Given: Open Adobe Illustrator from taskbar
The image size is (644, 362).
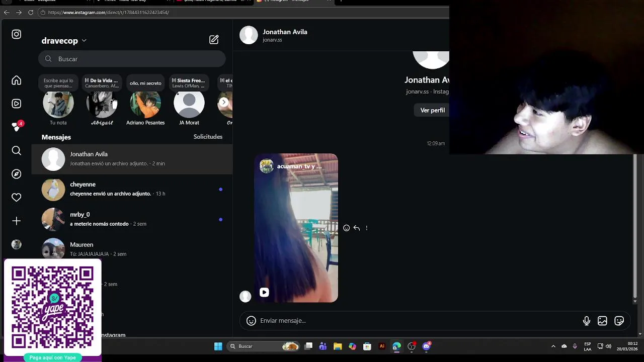Looking at the screenshot, I should pos(382,346).
